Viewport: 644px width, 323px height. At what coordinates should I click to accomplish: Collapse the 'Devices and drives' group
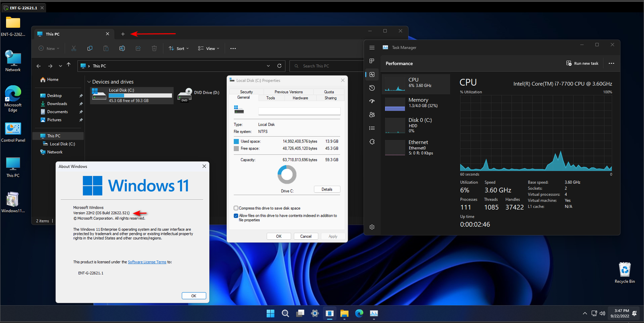[89, 82]
